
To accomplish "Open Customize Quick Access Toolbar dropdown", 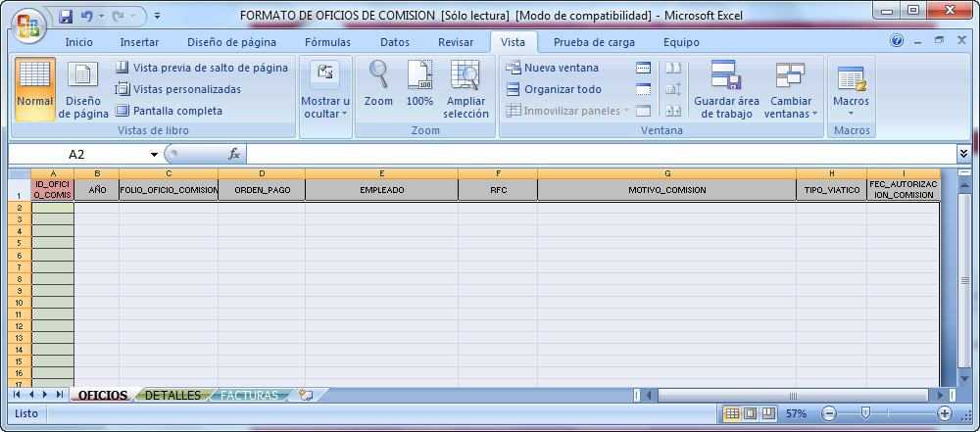I will click(158, 17).
